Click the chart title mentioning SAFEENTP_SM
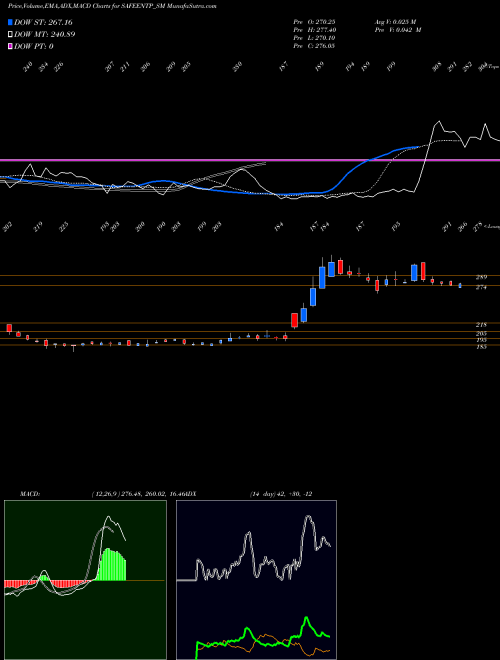The width and height of the screenshot is (500, 660). (x=112, y=7)
